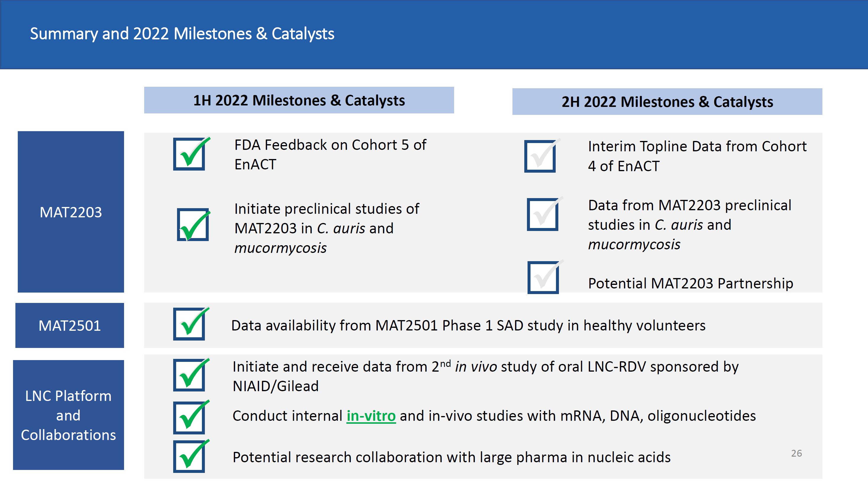Click checkbox for oral LNC-RDV in vivo study
Image resolution: width=868 pixels, height=488 pixels.
pyautogui.click(x=189, y=375)
